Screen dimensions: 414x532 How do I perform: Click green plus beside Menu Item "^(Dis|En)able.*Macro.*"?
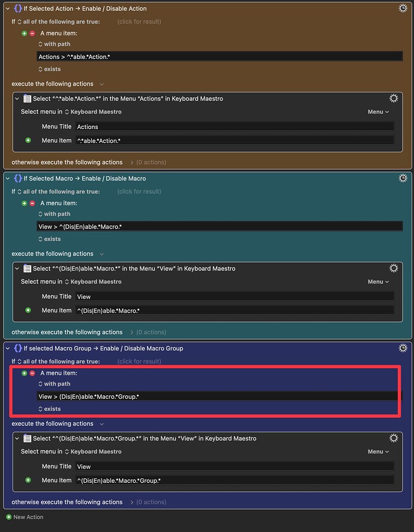28,310
